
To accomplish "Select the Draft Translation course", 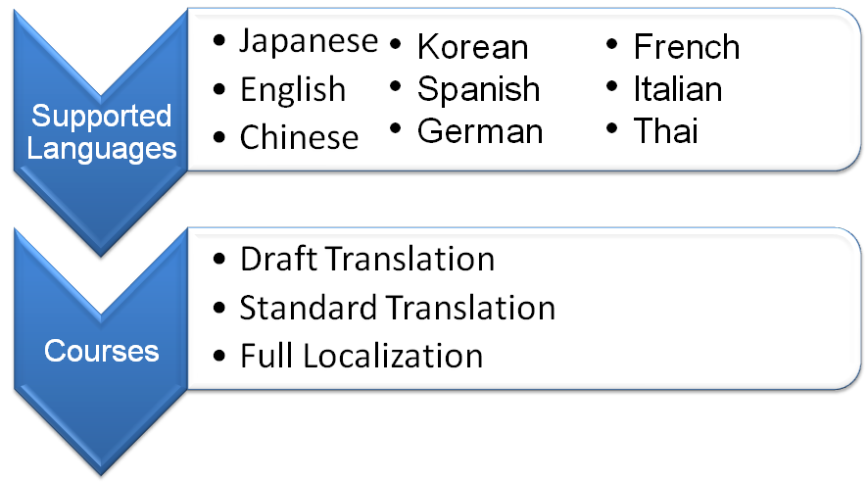I will pyautogui.click(x=367, y=259).
